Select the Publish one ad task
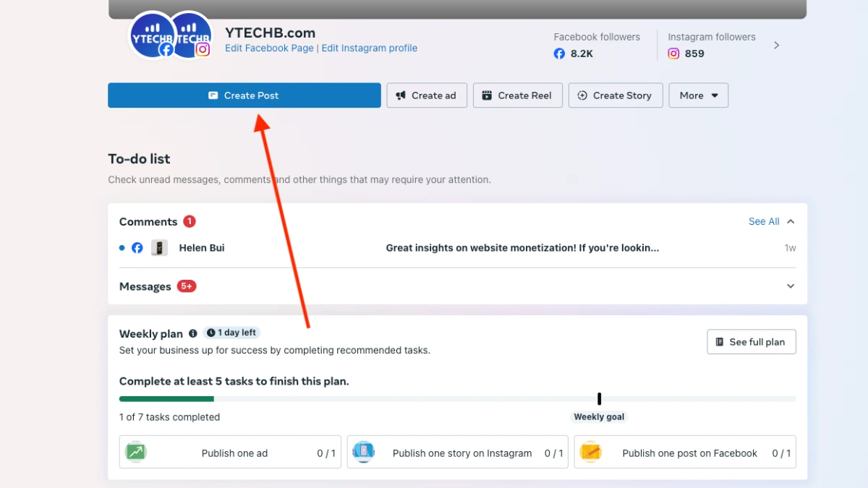 (230, 453)
